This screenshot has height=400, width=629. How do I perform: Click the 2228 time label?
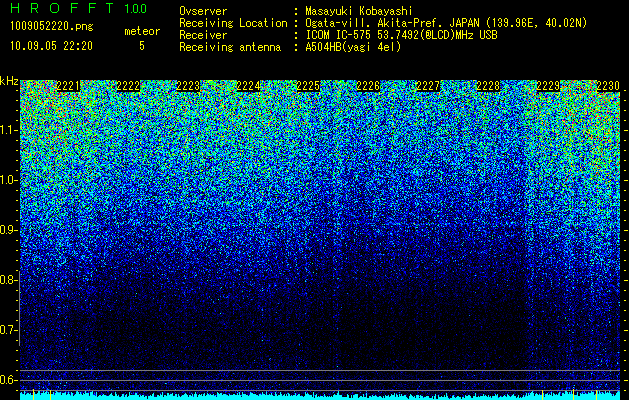488,86
